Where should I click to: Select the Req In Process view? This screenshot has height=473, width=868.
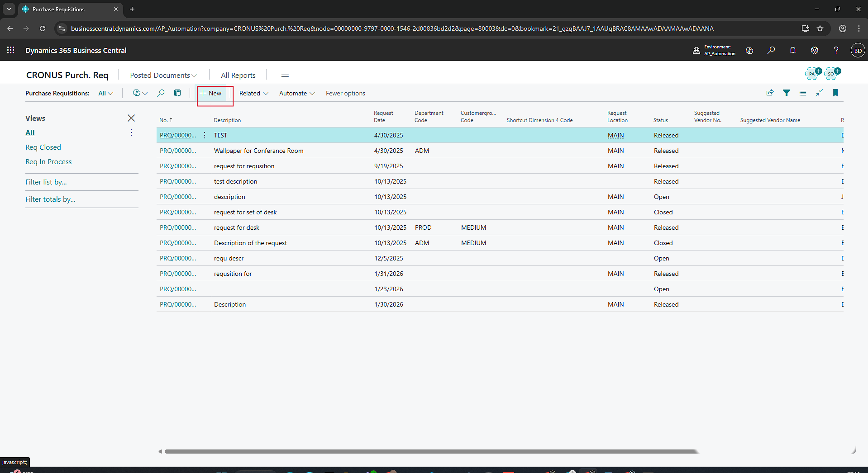tap(48, 162)
